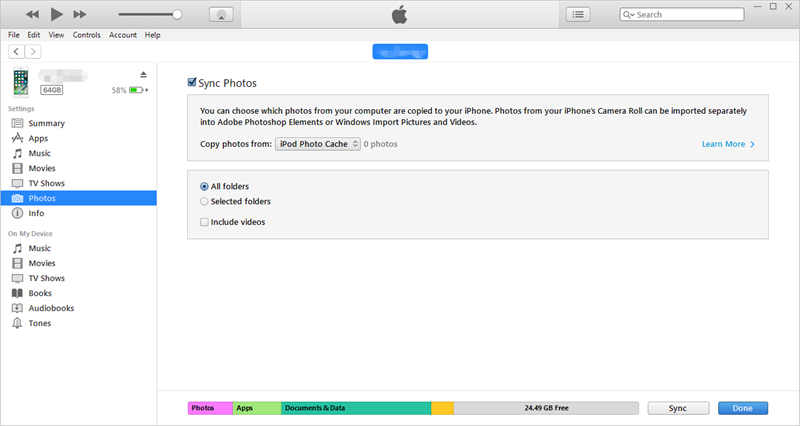800x426 pixels.
Task: Click the On My Device section header
Action: pyautogui.click(x=30, y=234)
